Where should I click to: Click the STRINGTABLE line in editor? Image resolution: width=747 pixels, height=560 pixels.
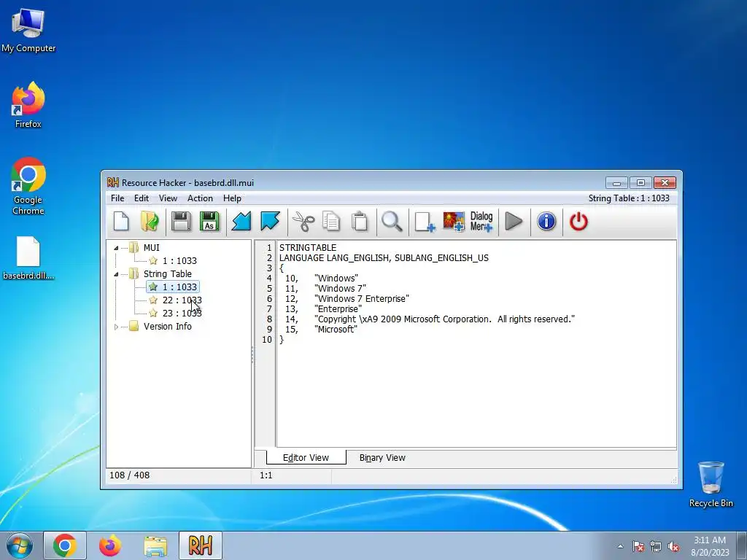(x=308, y=248)
